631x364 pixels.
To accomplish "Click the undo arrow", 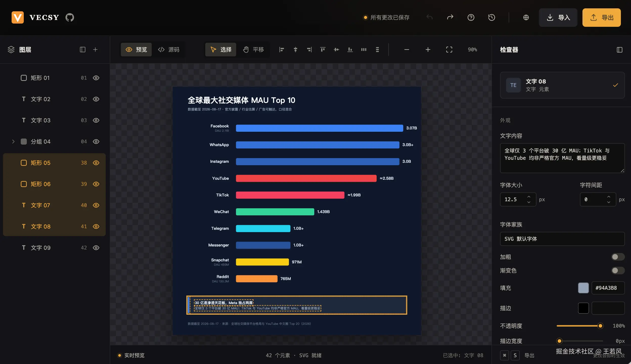I will click(x=430, y=17).
